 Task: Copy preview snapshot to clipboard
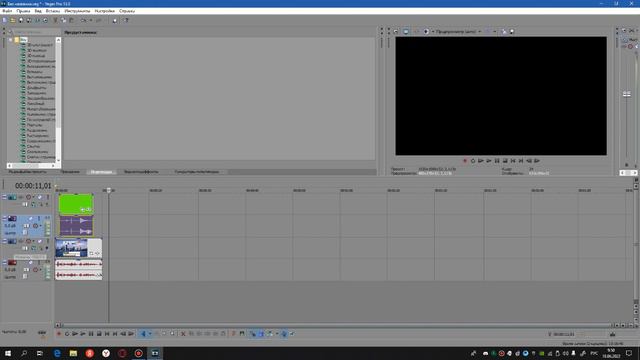(504, 31)
